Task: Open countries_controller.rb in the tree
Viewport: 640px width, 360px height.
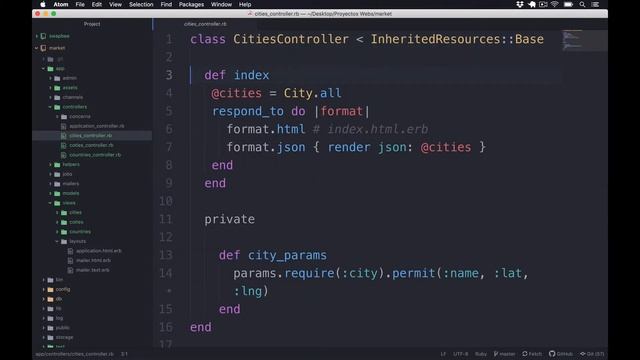Action: tap(95, 155)
